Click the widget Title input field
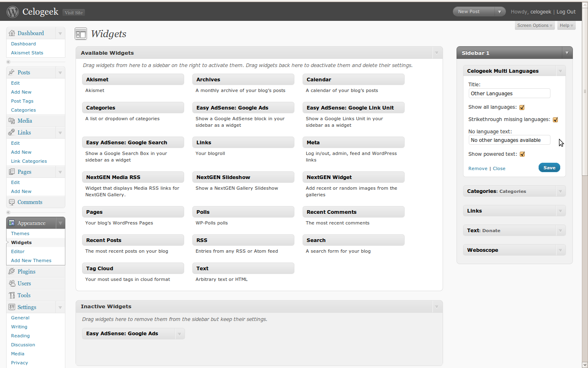This screenshot has height=368, width=588. [x=509, y=94]
